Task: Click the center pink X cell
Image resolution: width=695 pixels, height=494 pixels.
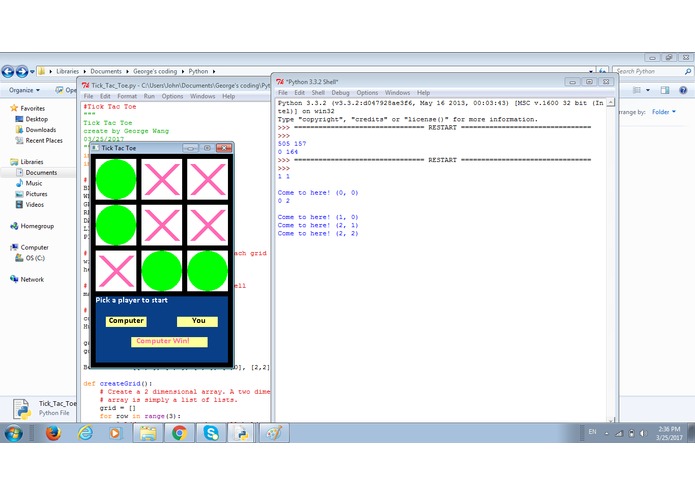Action: (x=162, y=225)
